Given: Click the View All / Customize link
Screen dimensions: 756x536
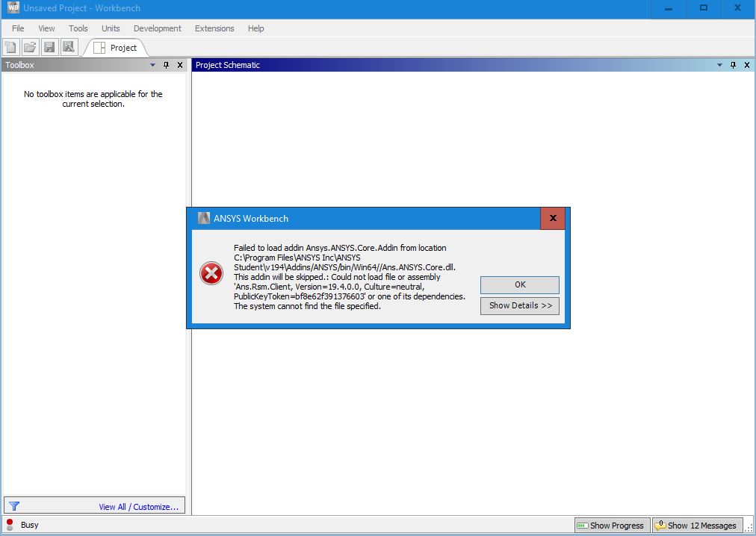Looking at the screenshot, I should tap(138, 507).
